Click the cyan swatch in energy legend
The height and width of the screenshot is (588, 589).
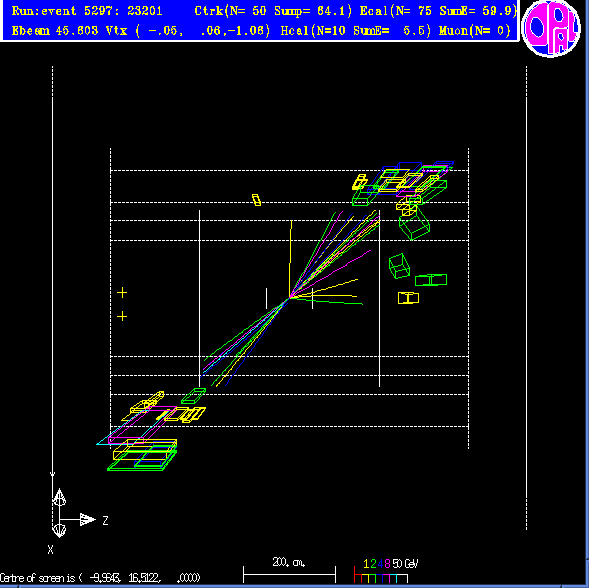393,578
